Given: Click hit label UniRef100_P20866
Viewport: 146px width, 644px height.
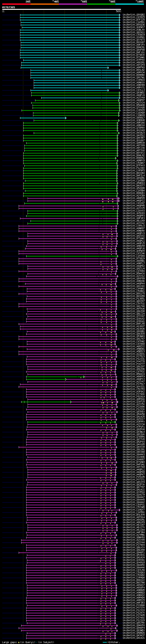Looking at the screenshot, I should [x=134, y=605].
